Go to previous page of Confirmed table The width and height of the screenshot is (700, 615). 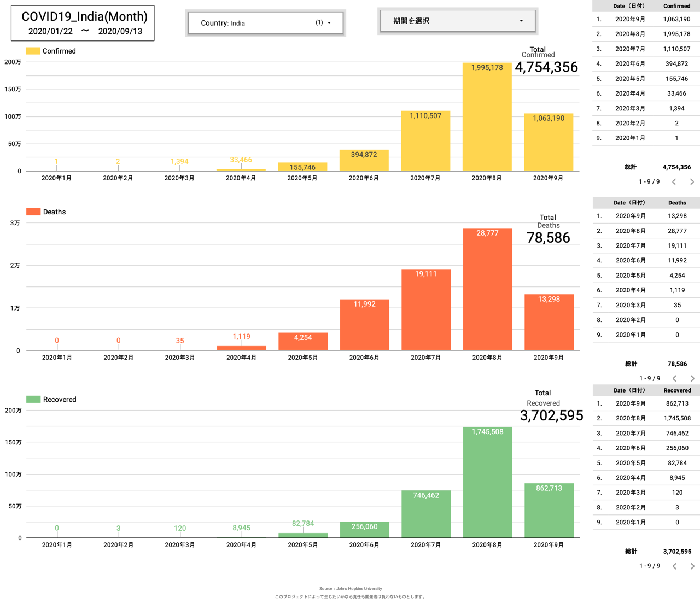click(674, 182)
